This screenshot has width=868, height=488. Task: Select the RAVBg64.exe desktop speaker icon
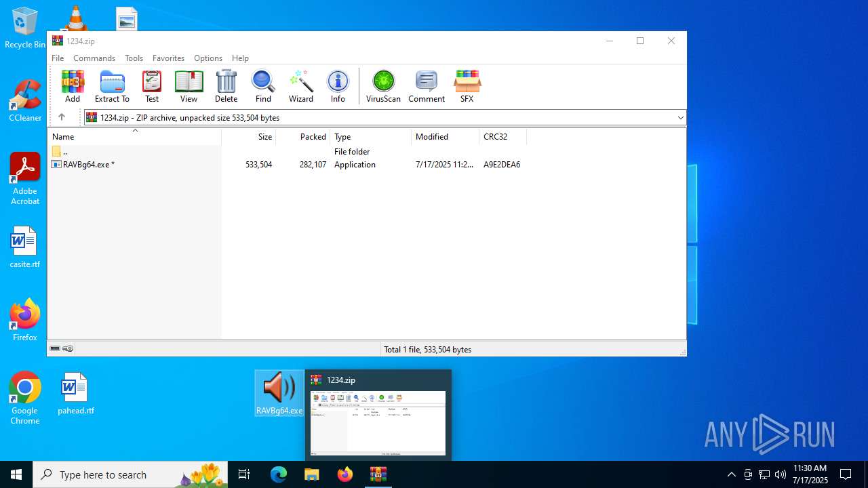pyautogui.click(x=279, y=393)
